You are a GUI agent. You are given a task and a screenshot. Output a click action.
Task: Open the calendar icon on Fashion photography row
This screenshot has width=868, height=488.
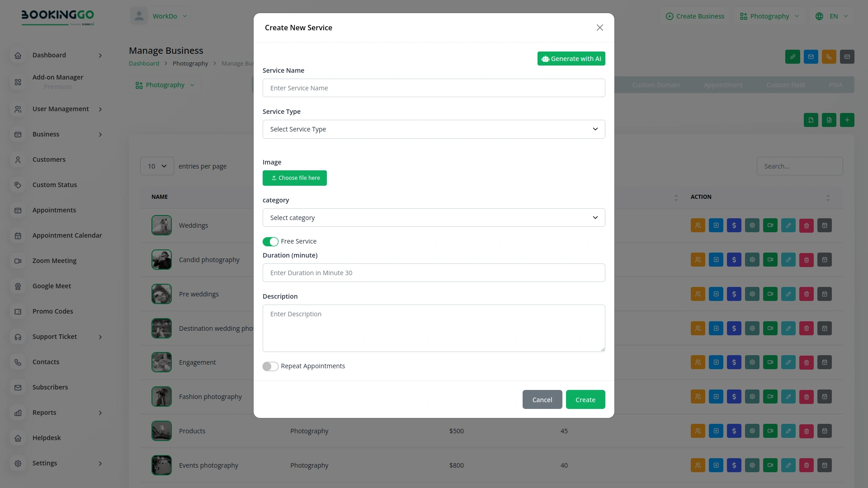coord(824,396)
